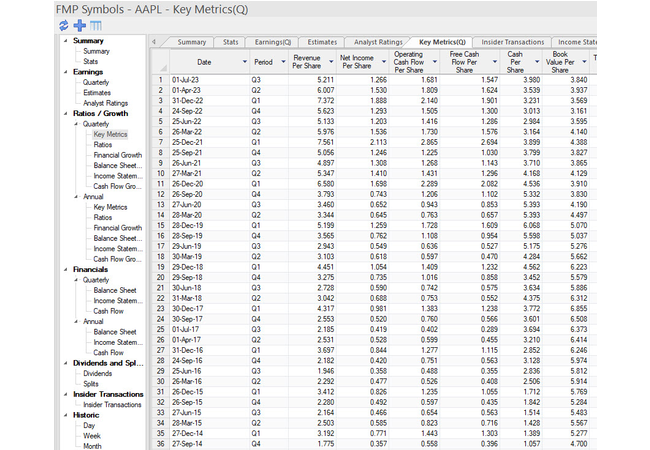Image resolution: width=650 pixels, height=450 pixels.
Task: Open Book Value Per Share filter dropdown
Action: [584, 62]
